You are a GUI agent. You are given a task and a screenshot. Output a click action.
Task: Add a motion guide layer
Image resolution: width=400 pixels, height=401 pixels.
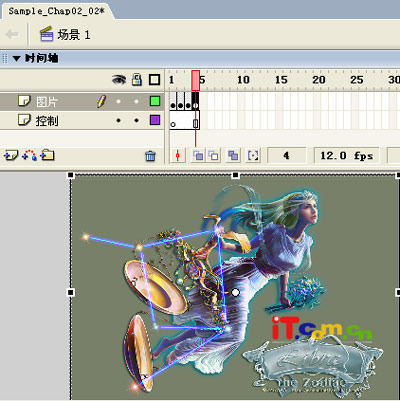click(x=29, y=155)
